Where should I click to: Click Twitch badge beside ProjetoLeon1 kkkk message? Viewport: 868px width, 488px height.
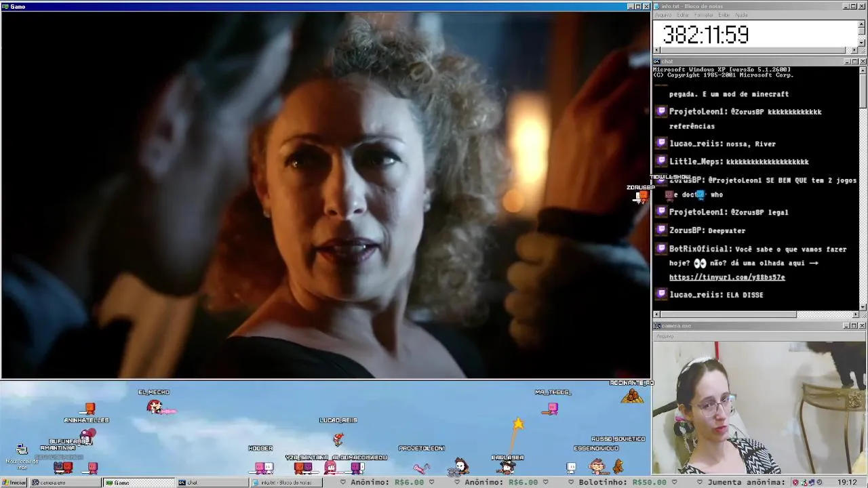[661, 111]
